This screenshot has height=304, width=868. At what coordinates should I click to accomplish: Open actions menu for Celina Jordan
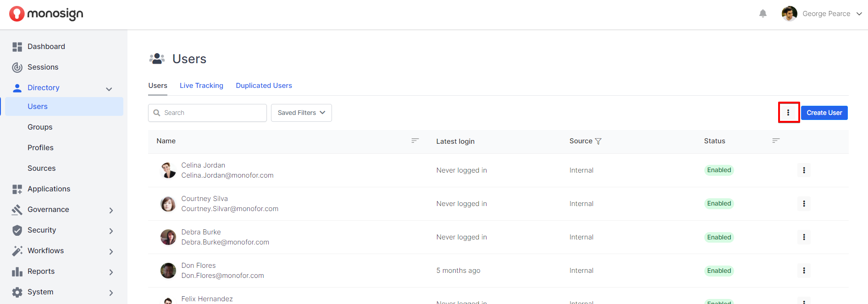(x=803, y=170)
